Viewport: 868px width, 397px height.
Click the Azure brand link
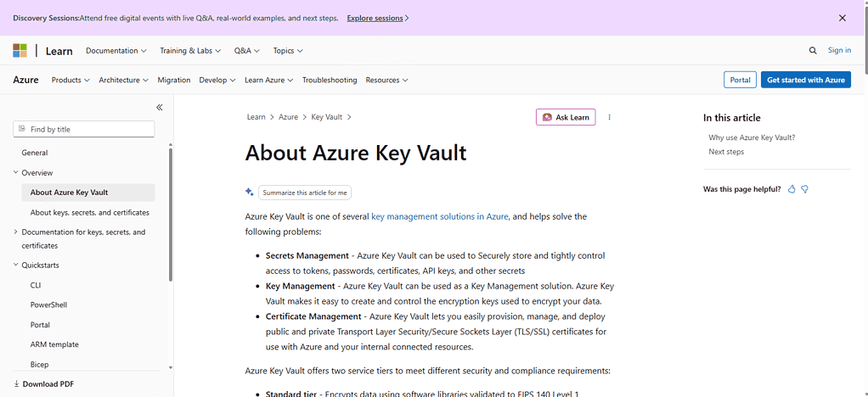(26, 80)
